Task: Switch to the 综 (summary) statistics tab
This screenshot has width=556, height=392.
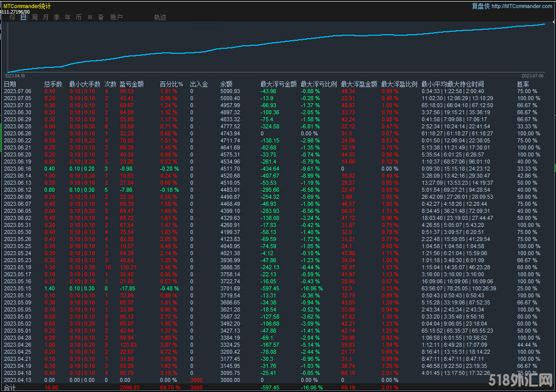Action: click(x=13, y=17)
